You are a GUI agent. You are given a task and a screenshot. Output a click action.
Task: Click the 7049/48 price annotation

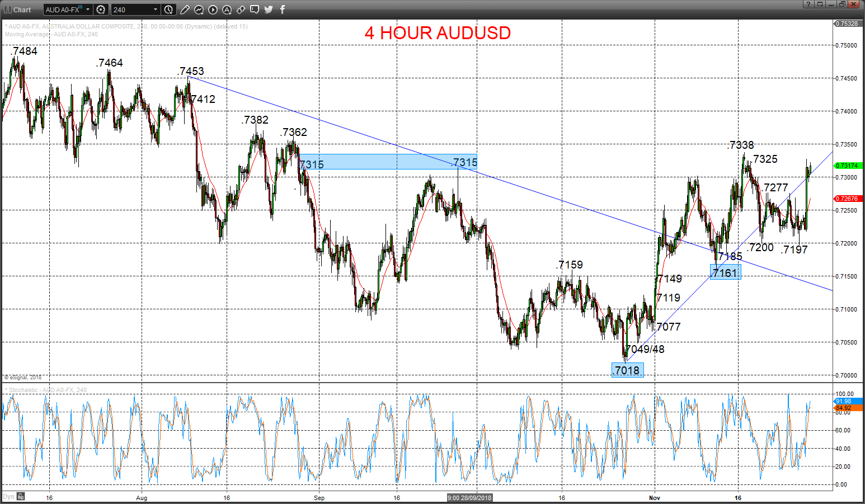pyautogui.click(x=645, y=349)
